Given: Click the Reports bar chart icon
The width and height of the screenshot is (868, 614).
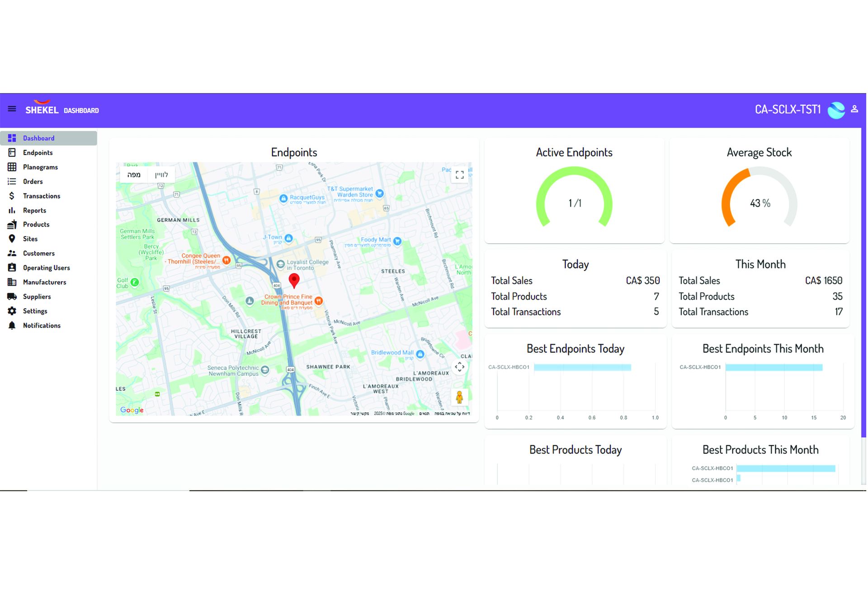Looking at the screenshot, I should tap(12, 211).
